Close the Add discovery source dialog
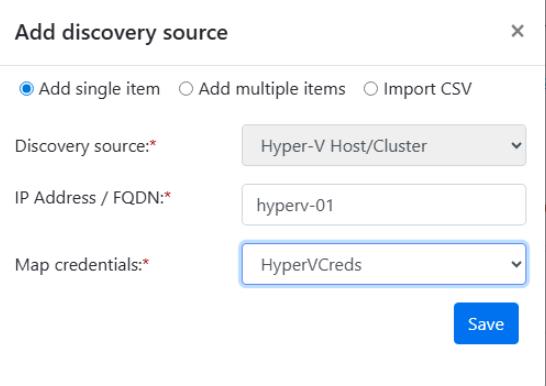This screenshot has width=546, height=386. pos(517,31)
